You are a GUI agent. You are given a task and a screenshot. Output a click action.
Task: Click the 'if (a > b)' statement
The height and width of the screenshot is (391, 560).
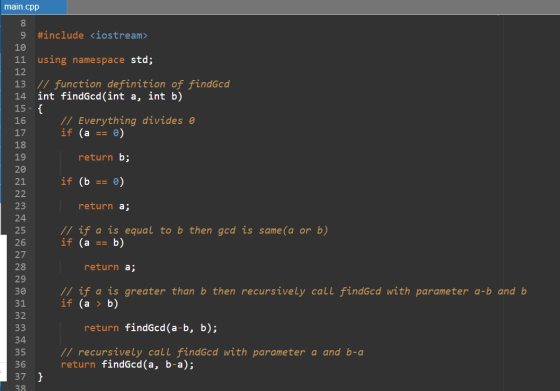click(89, 304)
